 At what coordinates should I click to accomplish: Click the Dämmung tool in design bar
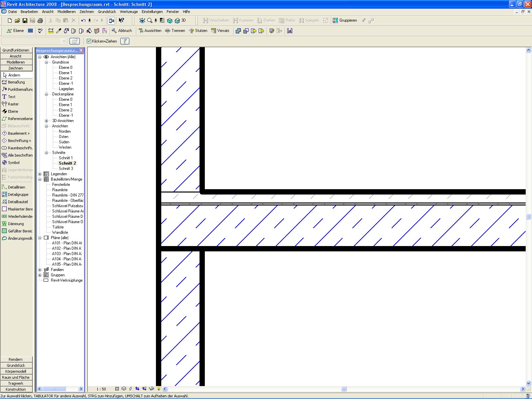(17, 224)
